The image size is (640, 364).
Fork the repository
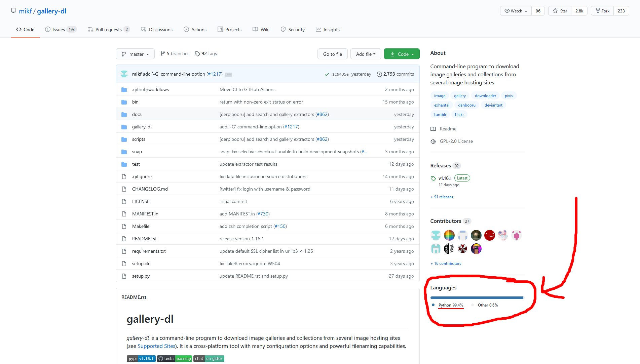pyautogui.click(x=602, y=11)
